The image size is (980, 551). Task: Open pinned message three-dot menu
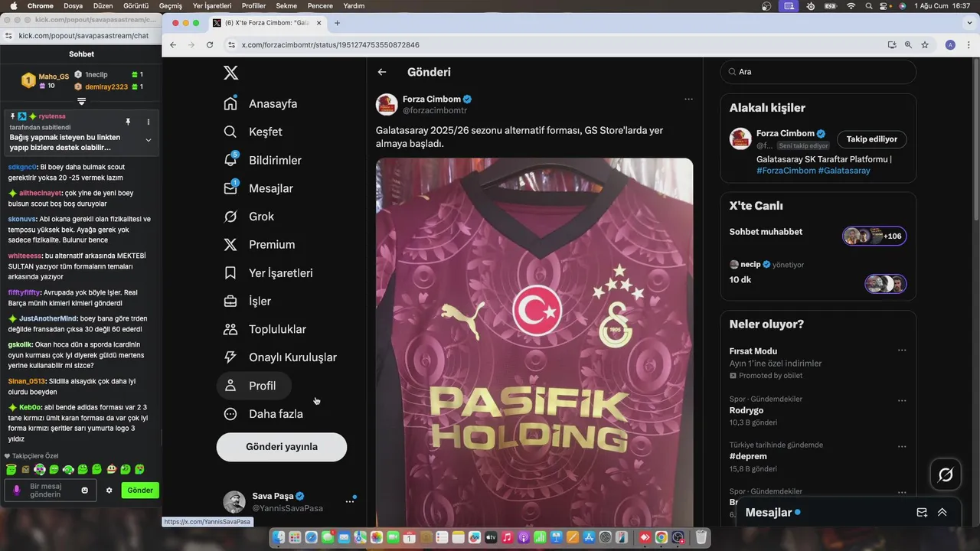(149, 122)
